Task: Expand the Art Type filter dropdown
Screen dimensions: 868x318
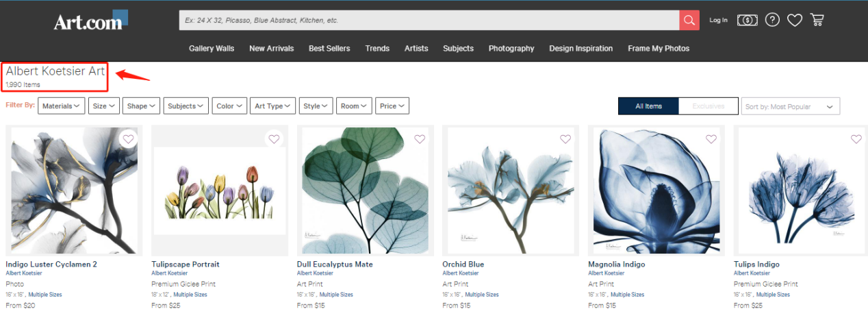Action: [273, 106]
